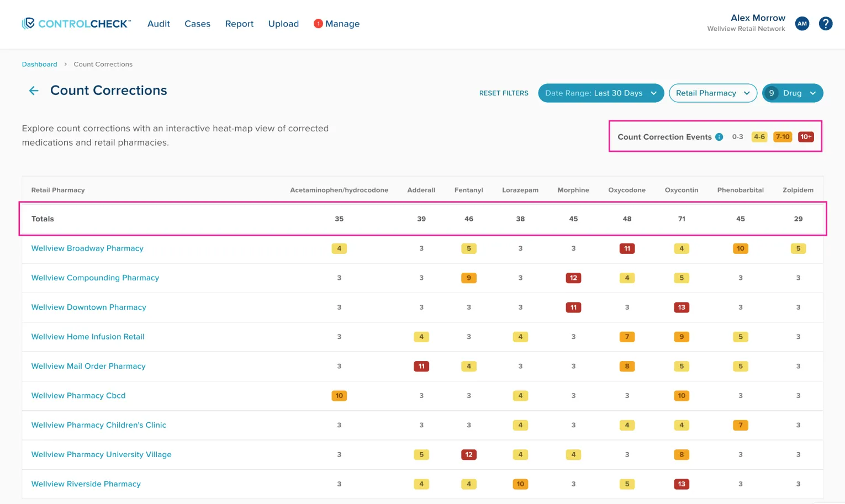Click Downtown Pharmacy's Morphine cell showing 11
The image size is (845, 504).
point(573,307)
